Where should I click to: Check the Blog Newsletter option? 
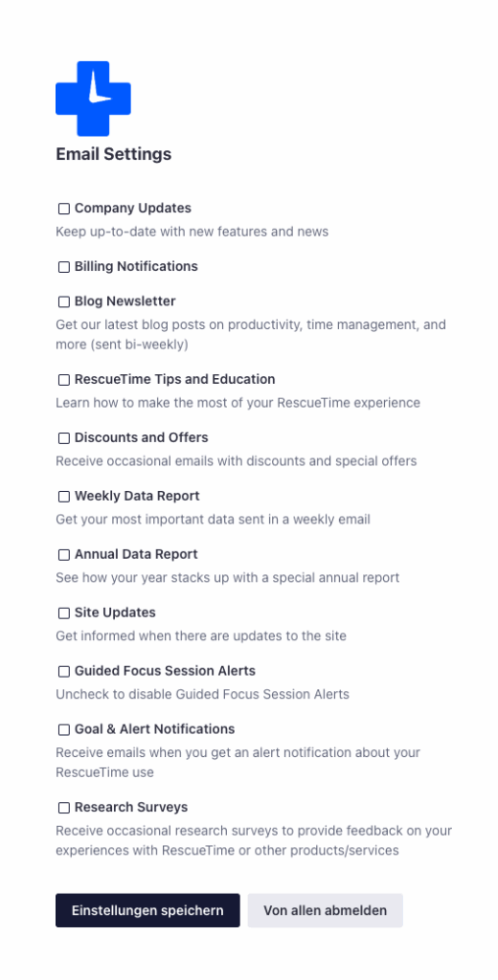pos(64,301)
